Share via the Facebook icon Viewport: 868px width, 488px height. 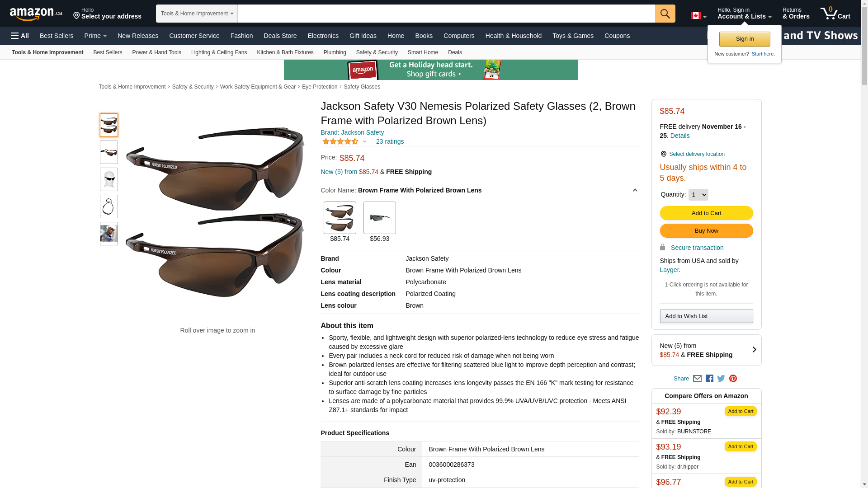coord(709,379)
